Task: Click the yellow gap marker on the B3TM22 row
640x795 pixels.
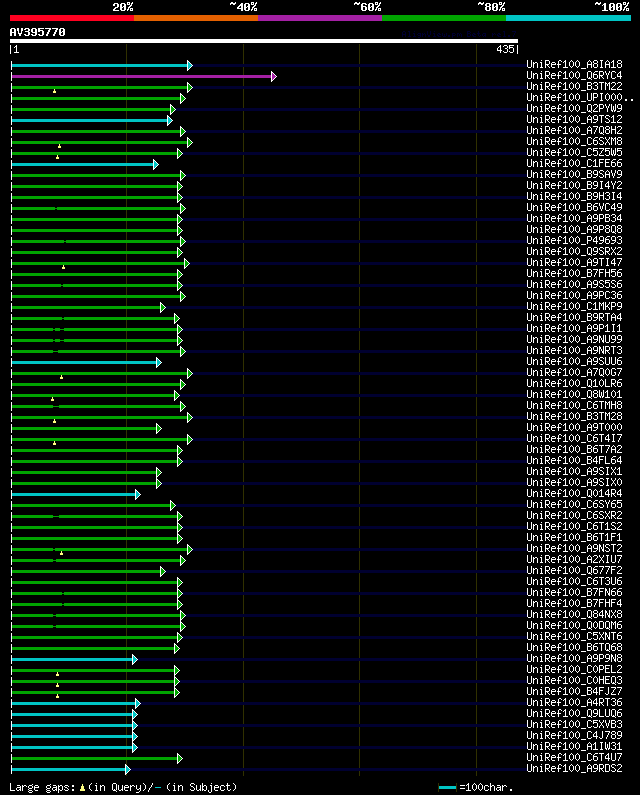Action: point(54,91)
